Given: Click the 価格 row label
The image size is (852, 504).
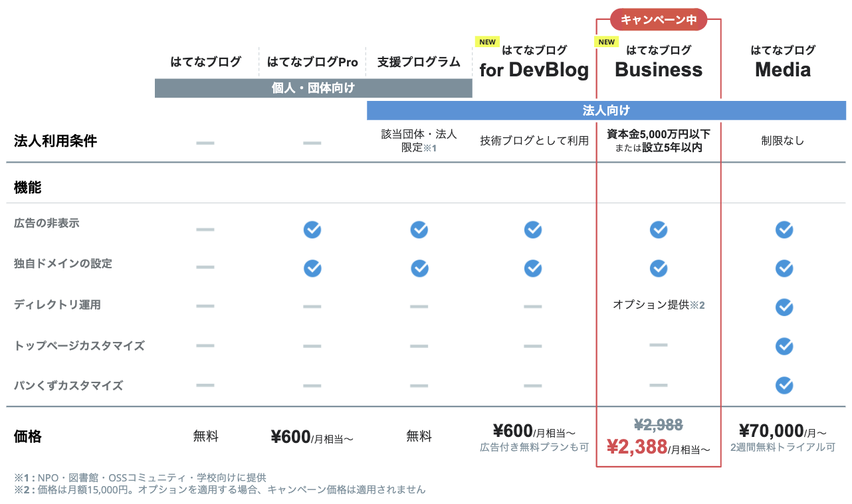Looking at the screenshot, I should 27,436.
